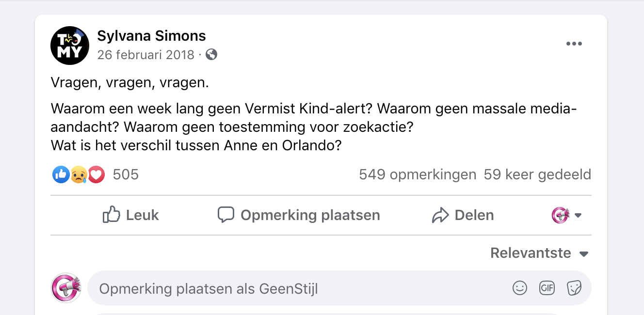Show the 59 keer gedeeld shares
Image resolution: width=644 pixels, height=315 pixels.
(537, 174)
